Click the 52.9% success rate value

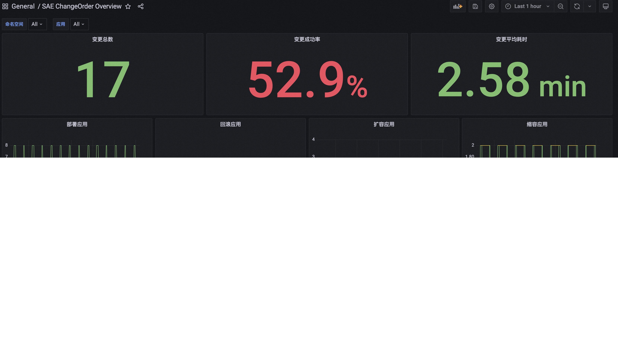[308, 80]
